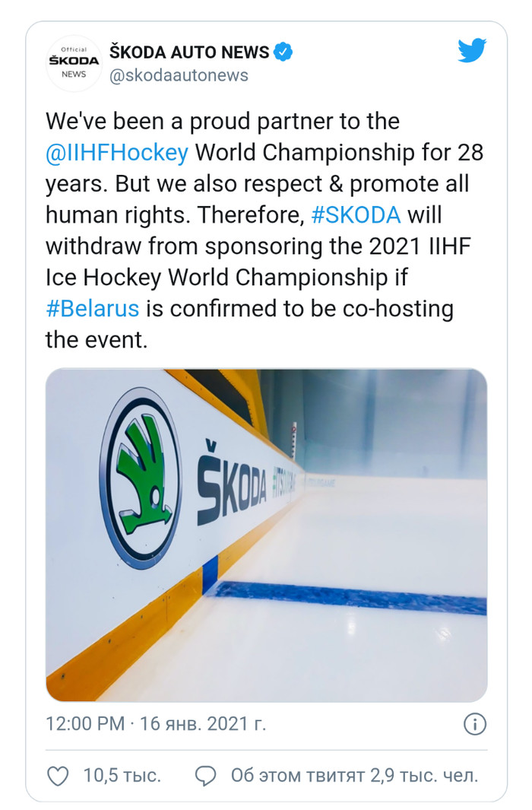The width and height of the screenshot is (532, 810).
Task: Open the Škoda News profile avatar
Action: tap(74, 64)
